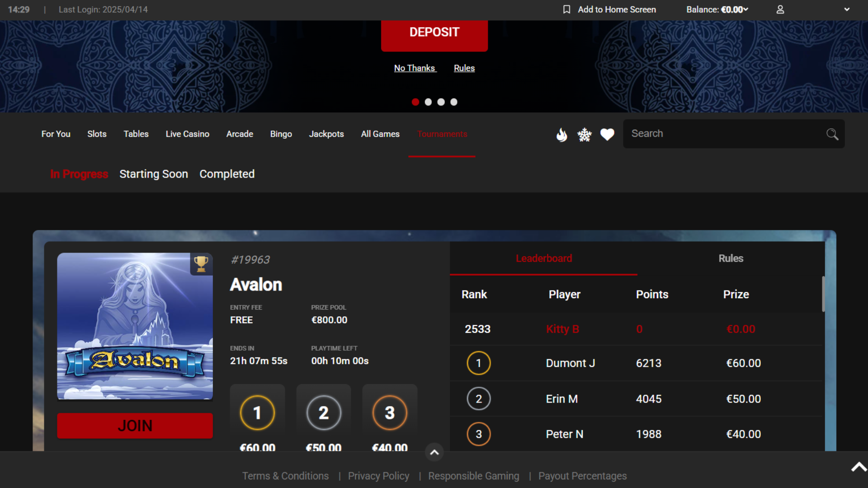Open the Bingo category

(x=281, y=134)
